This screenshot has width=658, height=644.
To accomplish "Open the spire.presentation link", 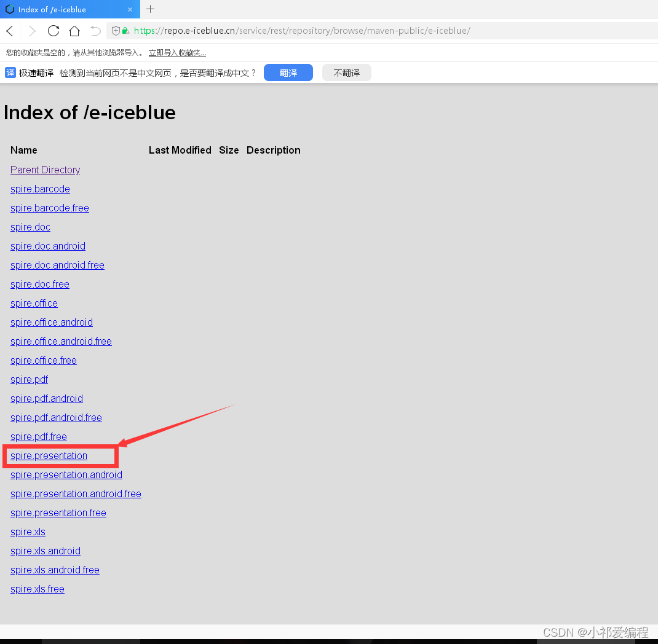I will (49, 456).
